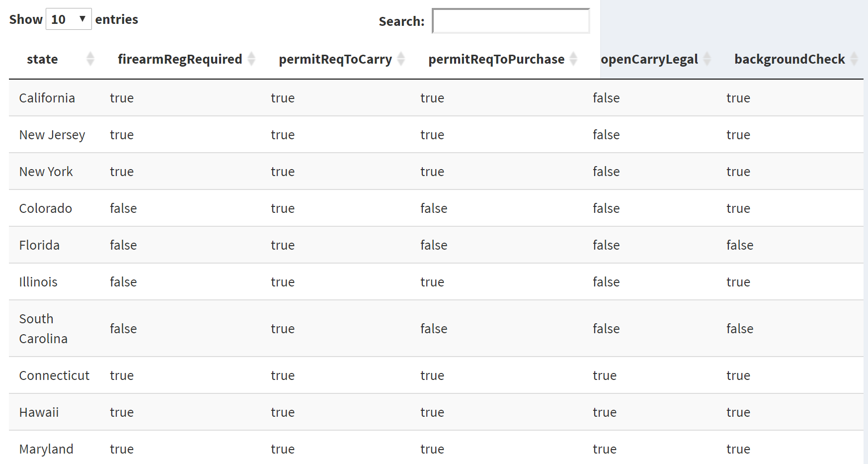Click sort arrows next to permitReqToCarry
The image size is (868, 464).
click(x=401, y=59)
